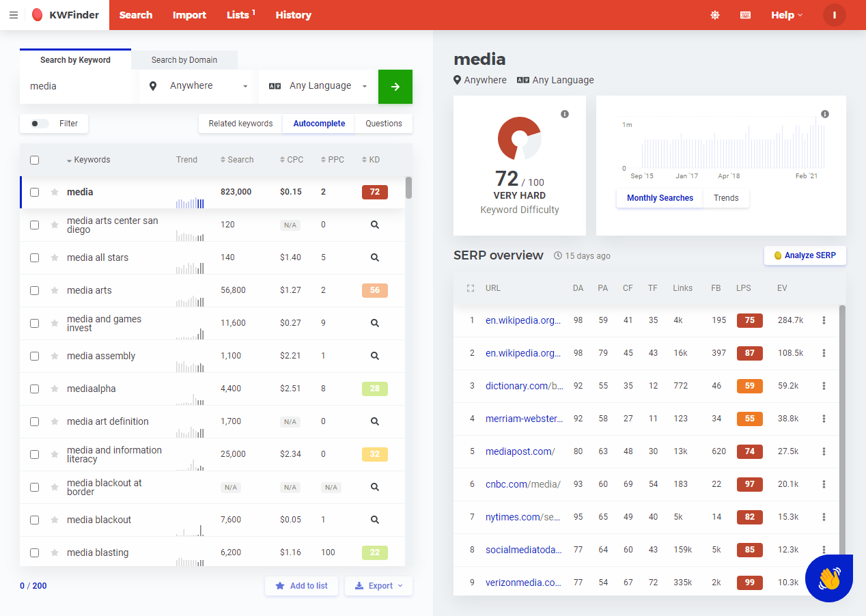
Task: Open keyboard shortcuts icon
Action: (x=746, y=15)
